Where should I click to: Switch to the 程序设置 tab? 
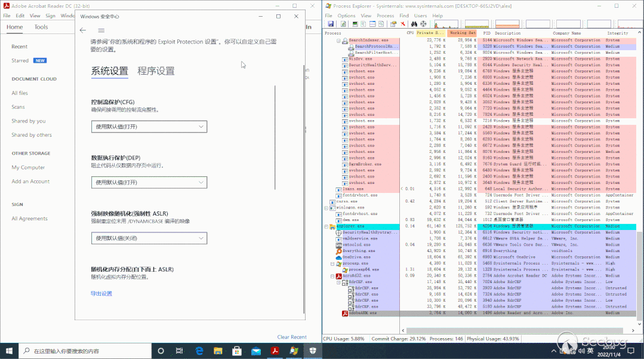coord(156,71)
